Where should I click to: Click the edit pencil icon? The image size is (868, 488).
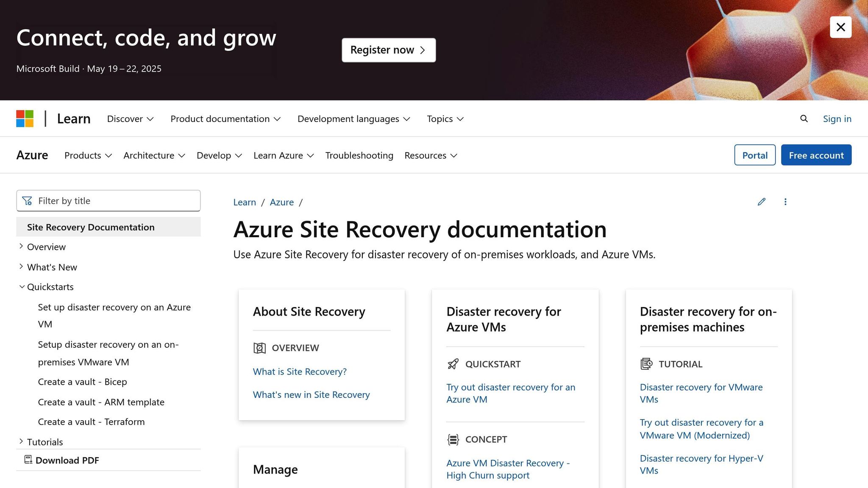tap(762, 202)
